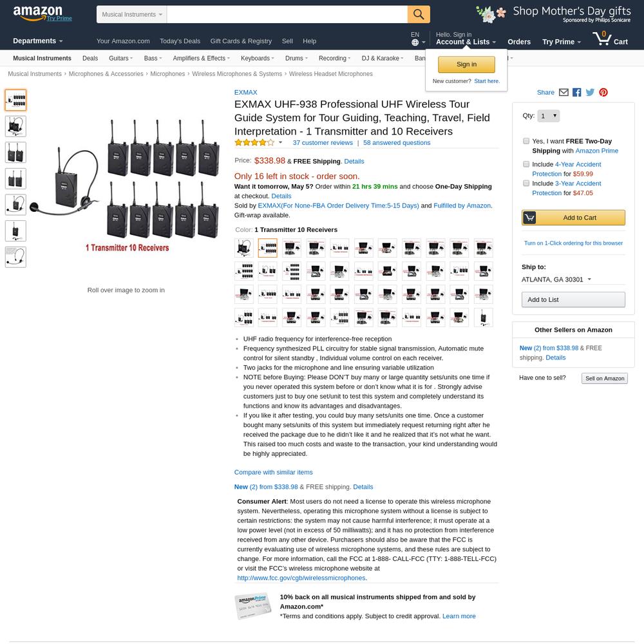
Task: Expand the Departments menu
Action: 38,41
